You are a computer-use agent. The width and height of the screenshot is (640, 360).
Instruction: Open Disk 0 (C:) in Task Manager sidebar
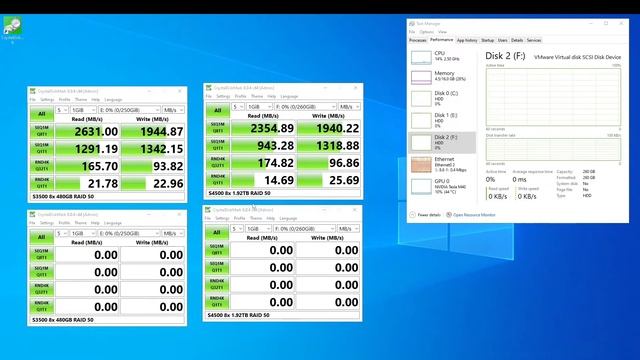(442, 98)
